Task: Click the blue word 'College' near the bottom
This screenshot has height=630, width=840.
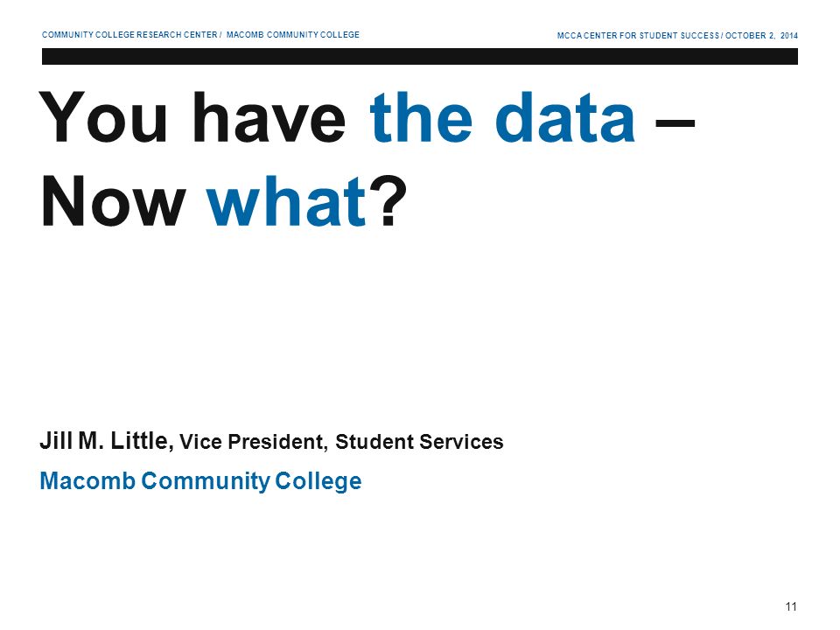Action: click(318, 481)
